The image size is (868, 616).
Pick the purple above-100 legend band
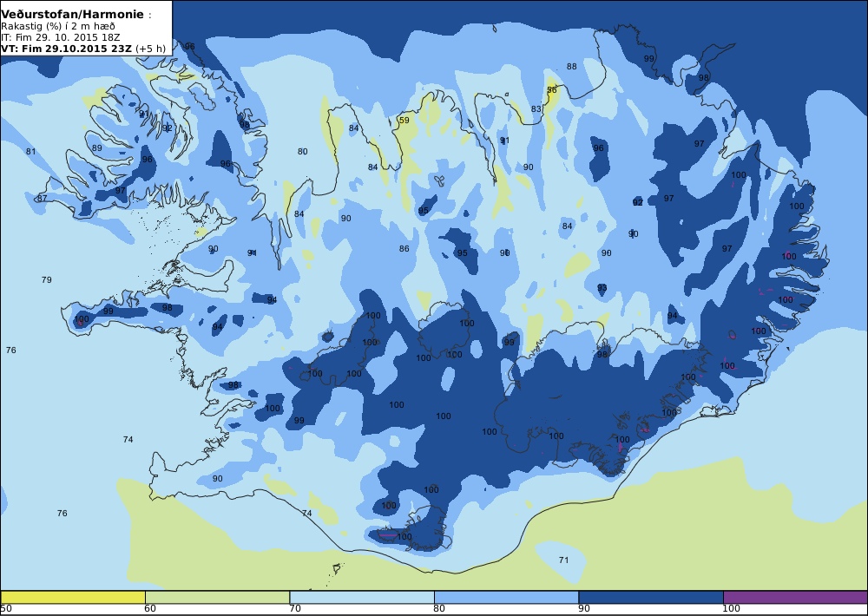(x=795, y=597)
